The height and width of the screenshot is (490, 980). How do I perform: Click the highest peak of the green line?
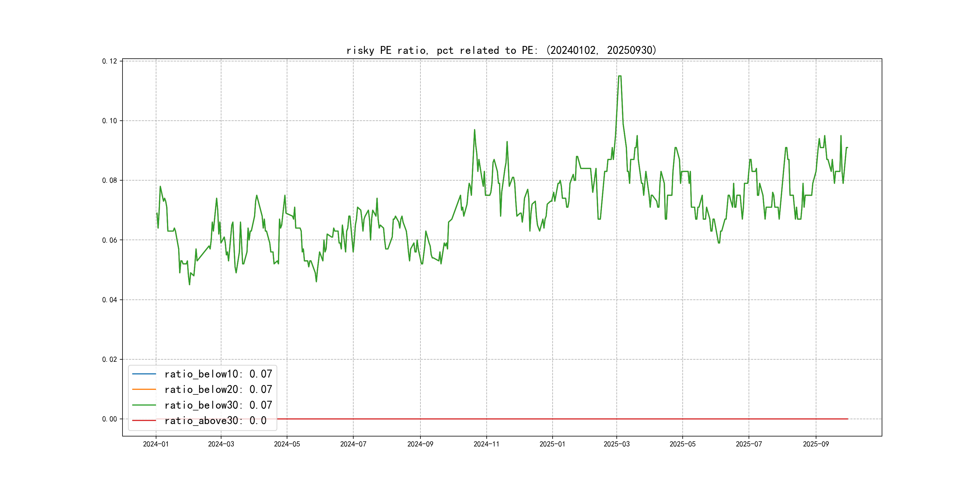620,76
